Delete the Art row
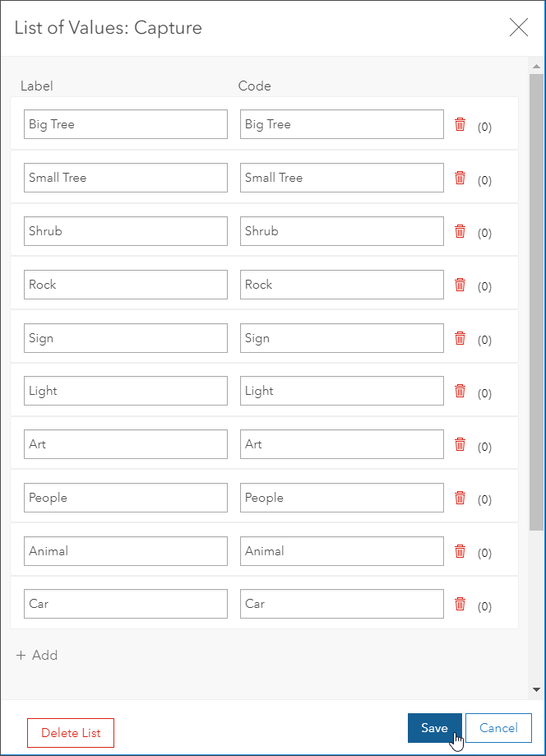Viewport: 546px width, 756px height. pos(460,444)
